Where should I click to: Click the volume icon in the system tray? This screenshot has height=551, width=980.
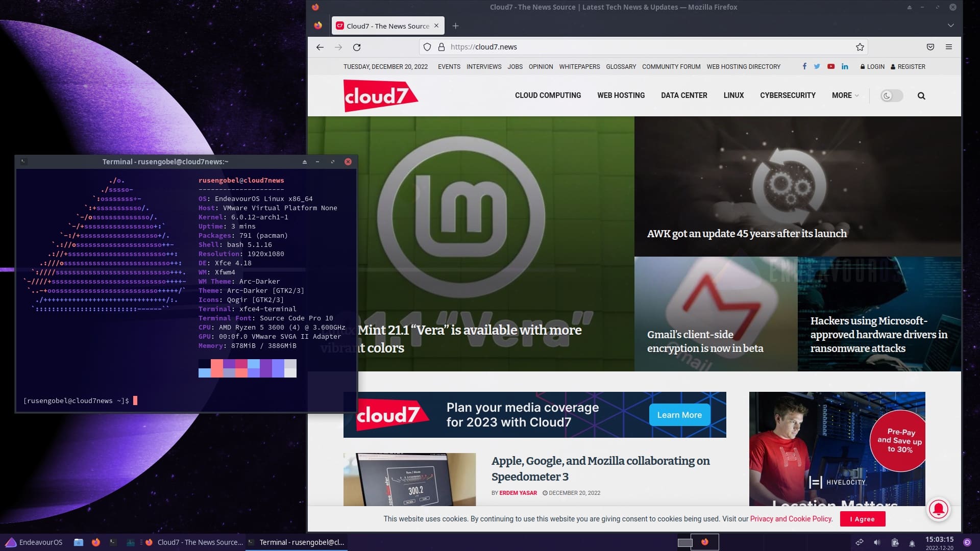(x=877, y=542)
